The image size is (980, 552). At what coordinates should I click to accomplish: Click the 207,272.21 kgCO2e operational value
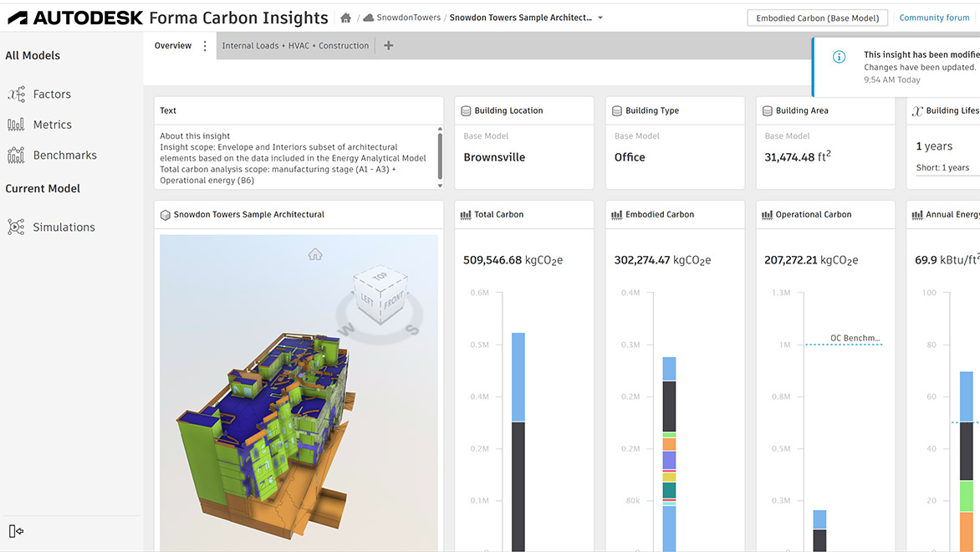click(x=811, y=260)
